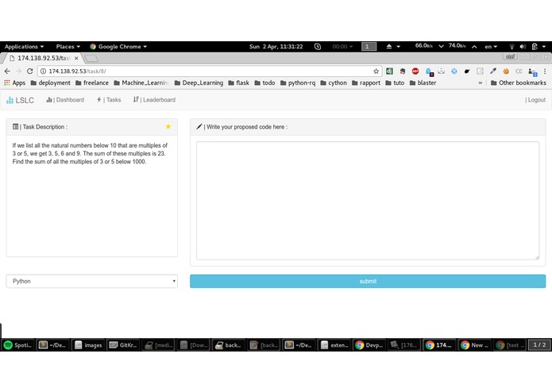The width and height of the screenshot is (552, 392).
Task: Click the date and time in top bar
Action: [276, 46]
